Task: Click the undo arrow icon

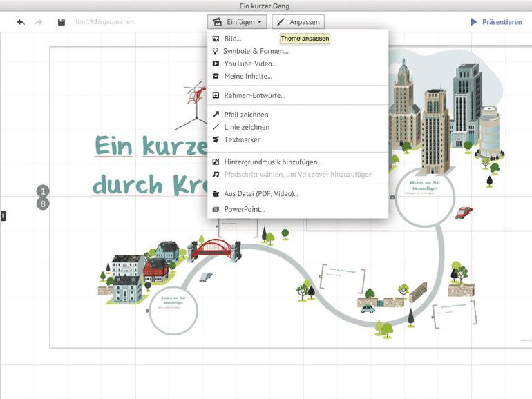Action: tap(21, 22)
